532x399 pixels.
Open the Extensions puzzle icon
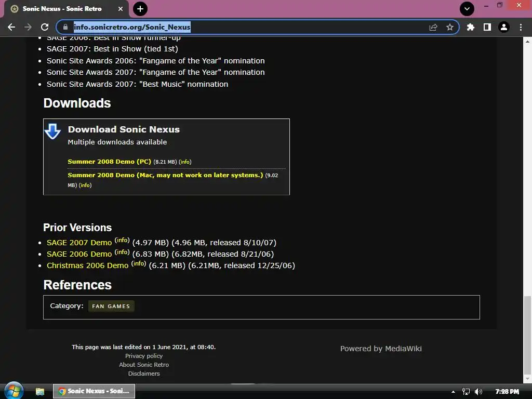tap(471, 27)
